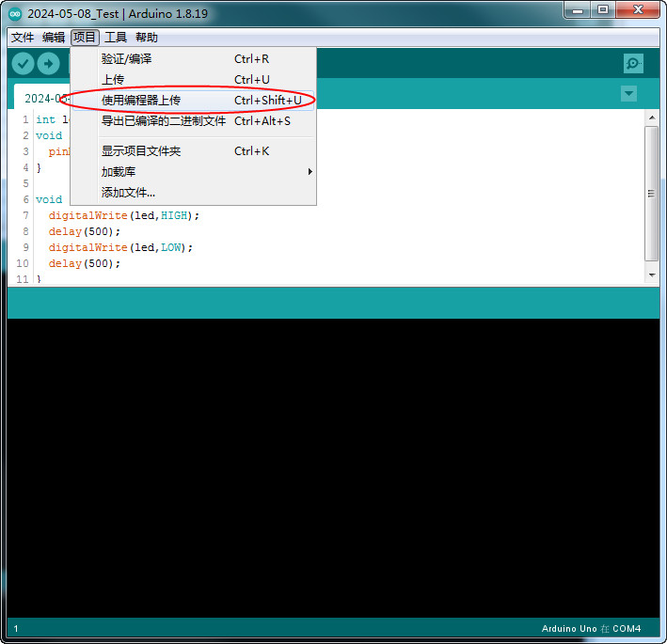Click the editor scrollbar up arrow
Viewport: 667px width, 644px height.
point(652,118)
